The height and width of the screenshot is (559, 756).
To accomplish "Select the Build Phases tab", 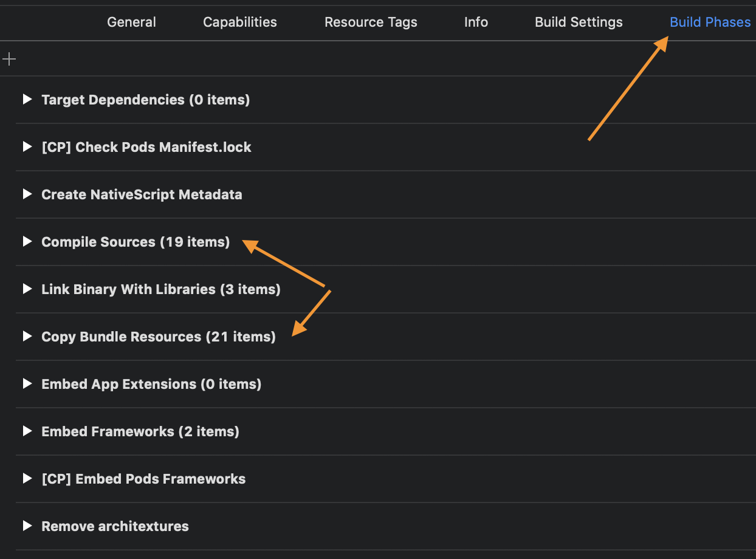I will [x=710, y=22].
